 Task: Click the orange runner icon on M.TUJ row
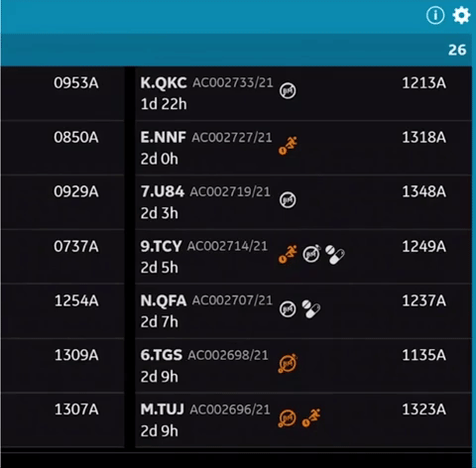tap(311, 417)
